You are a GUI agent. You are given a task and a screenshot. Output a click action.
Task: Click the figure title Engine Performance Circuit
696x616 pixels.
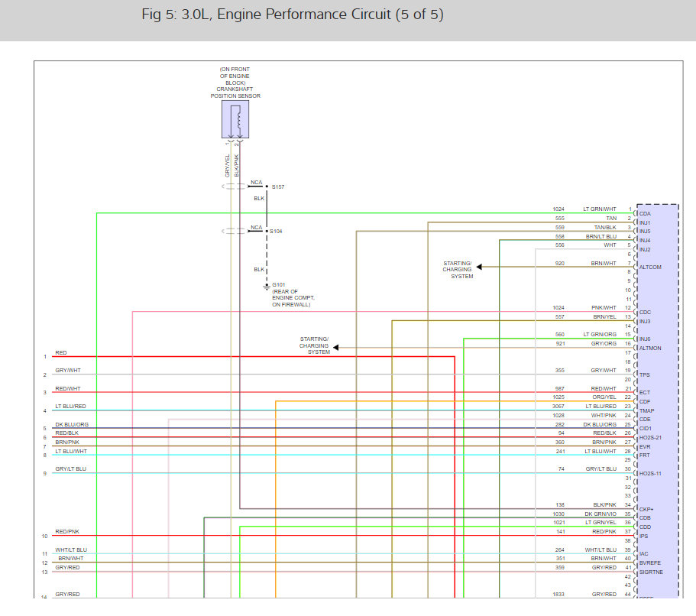point(293,15)
